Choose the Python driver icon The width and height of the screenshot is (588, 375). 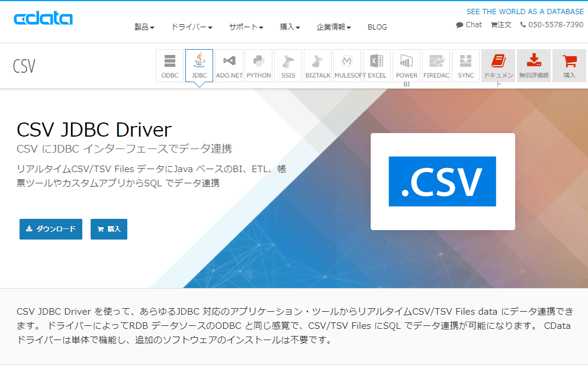[258, 66]
